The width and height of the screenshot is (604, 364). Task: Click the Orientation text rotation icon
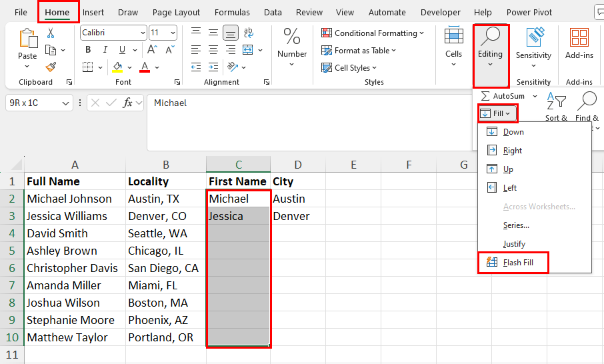click(x=233, y=67)
